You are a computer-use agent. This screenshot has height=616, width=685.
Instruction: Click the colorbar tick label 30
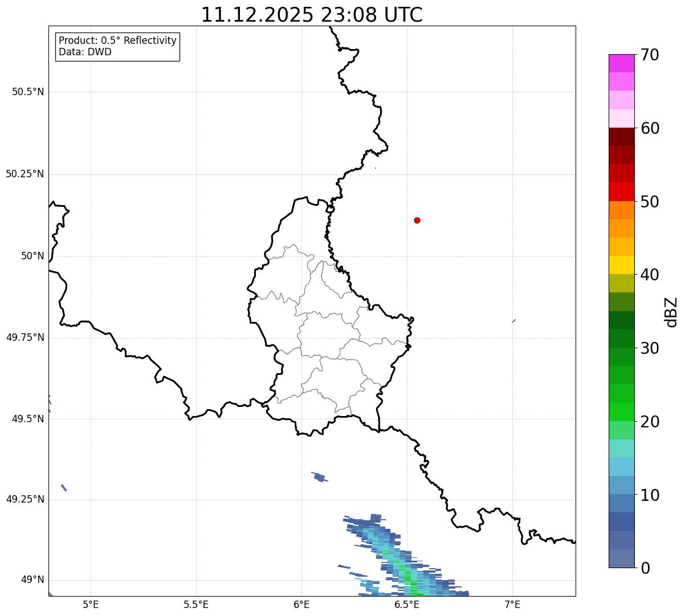(650, 348)
